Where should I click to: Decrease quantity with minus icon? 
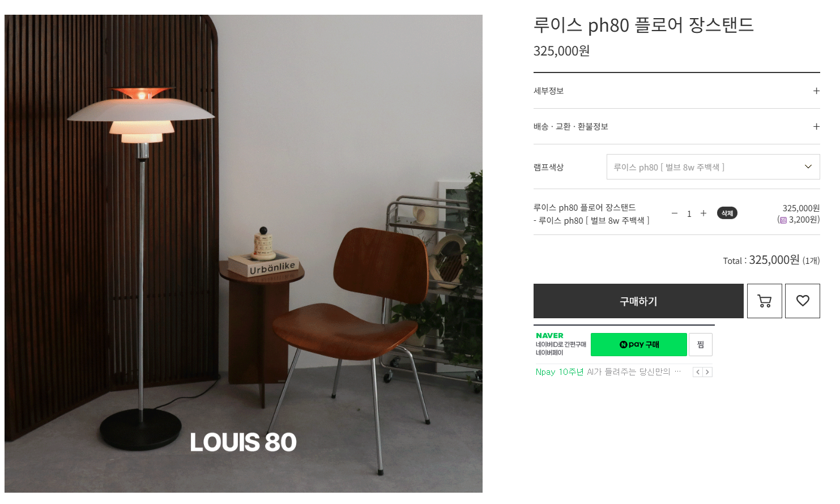675,213
